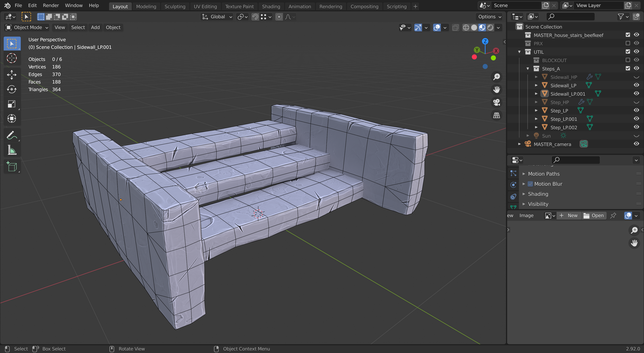Open the Object Mode dropdown
This screenshot has height=353, width=644.
click(x=26, y=28)
